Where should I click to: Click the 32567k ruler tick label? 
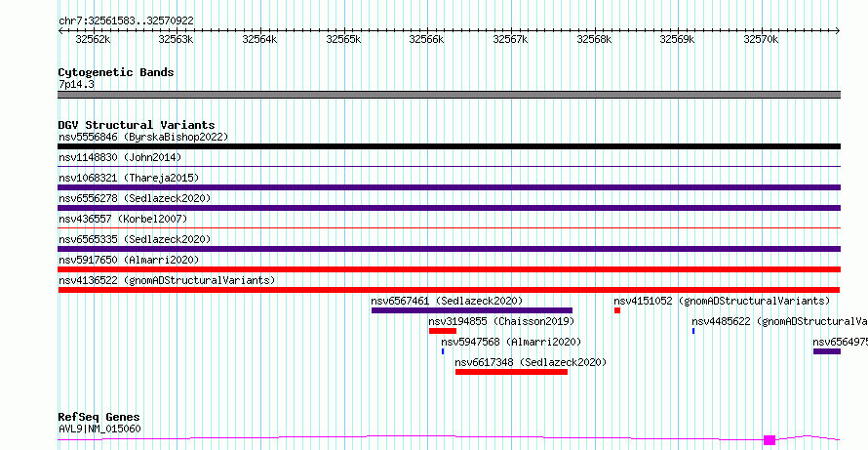click(510, 39)
